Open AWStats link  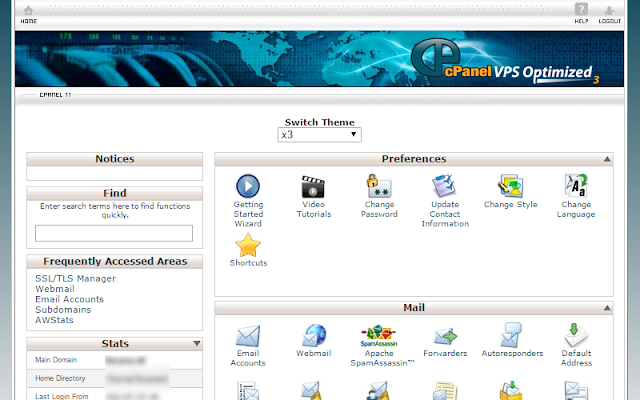pyautogui.click(x=54, y=320)
